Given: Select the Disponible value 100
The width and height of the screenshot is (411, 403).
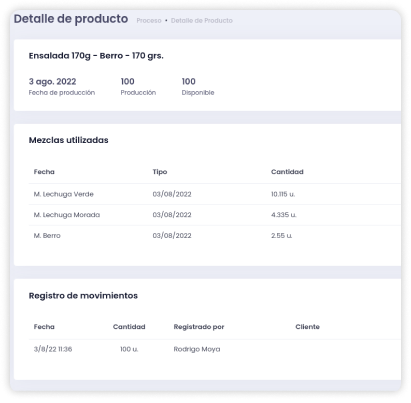Looking at the screenshot, I should (188, 82).
